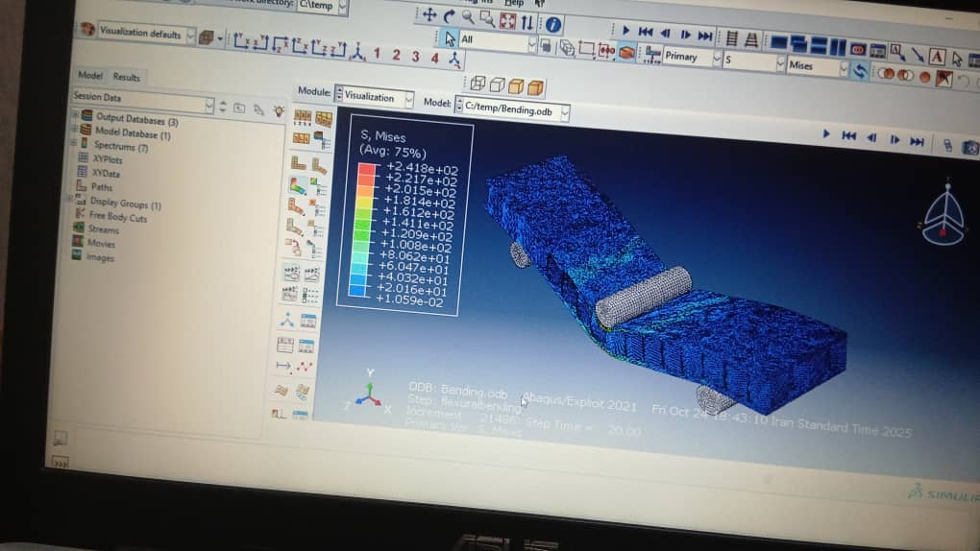Switch to the Results tab
Image resolution: width=980 pixels, height=551 pixels.
(x=126, y=77)
